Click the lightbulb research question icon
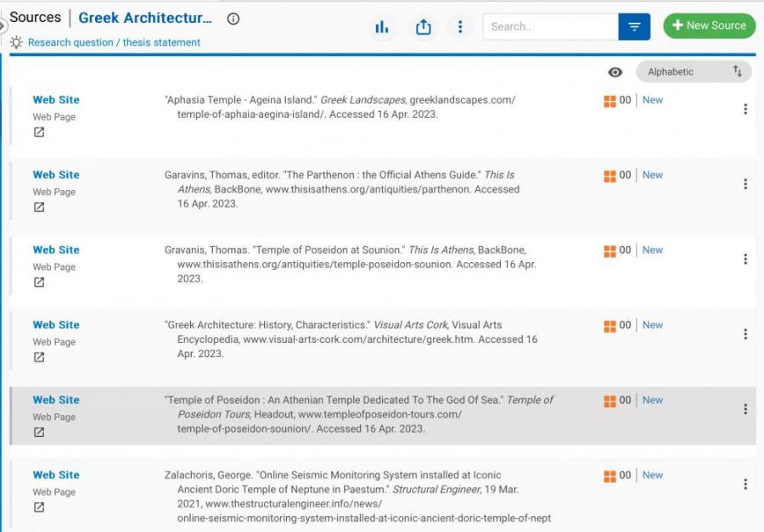 click(16, 42)
